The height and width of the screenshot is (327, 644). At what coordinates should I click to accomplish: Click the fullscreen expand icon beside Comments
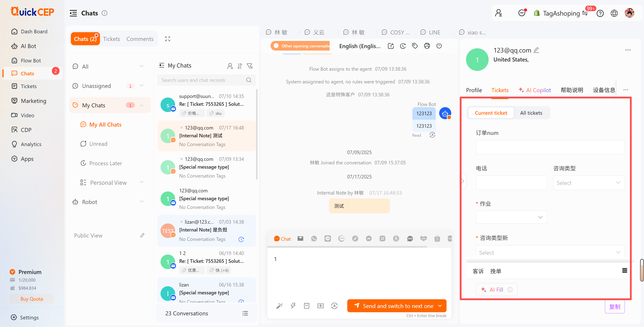167,39
